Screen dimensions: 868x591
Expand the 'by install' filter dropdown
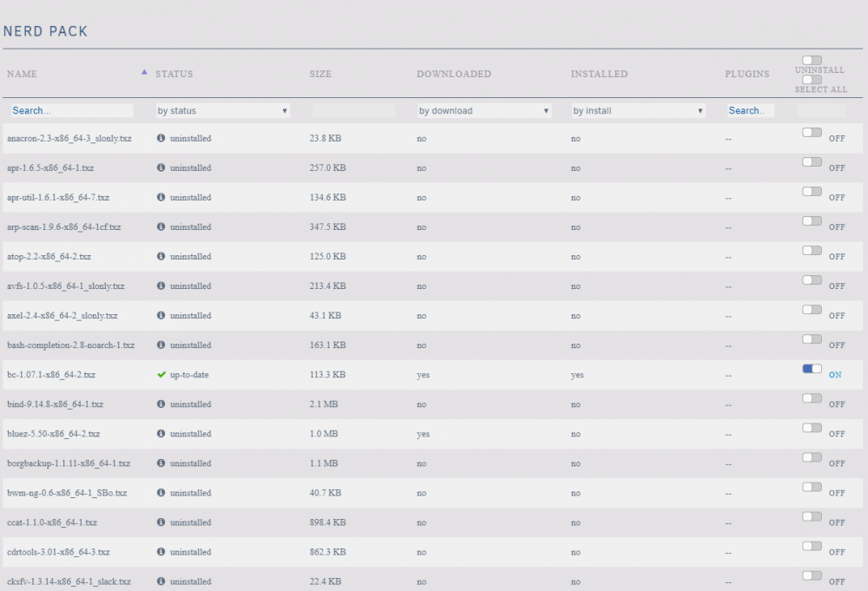click(638, 111)
